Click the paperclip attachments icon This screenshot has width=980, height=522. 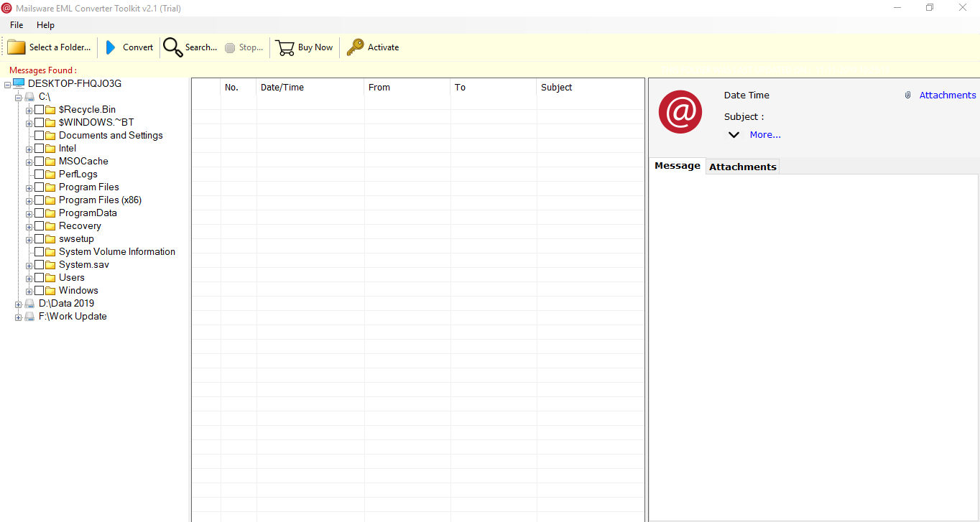[x=908, y=95]
